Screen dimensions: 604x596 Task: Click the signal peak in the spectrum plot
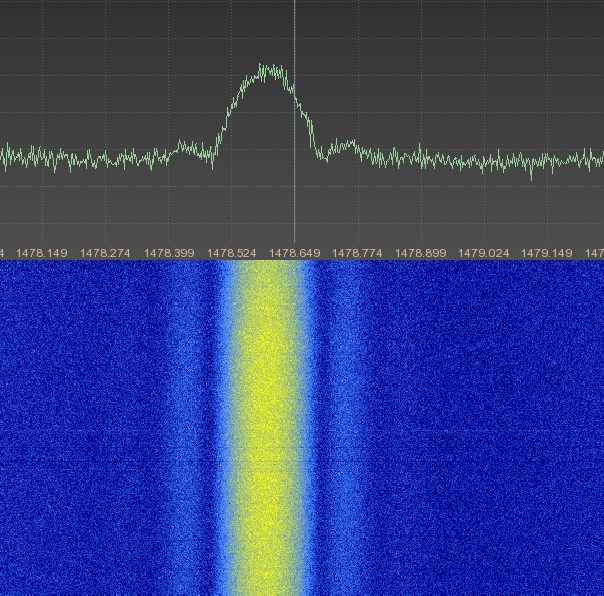pyautogui.click(x=268, y=70)
